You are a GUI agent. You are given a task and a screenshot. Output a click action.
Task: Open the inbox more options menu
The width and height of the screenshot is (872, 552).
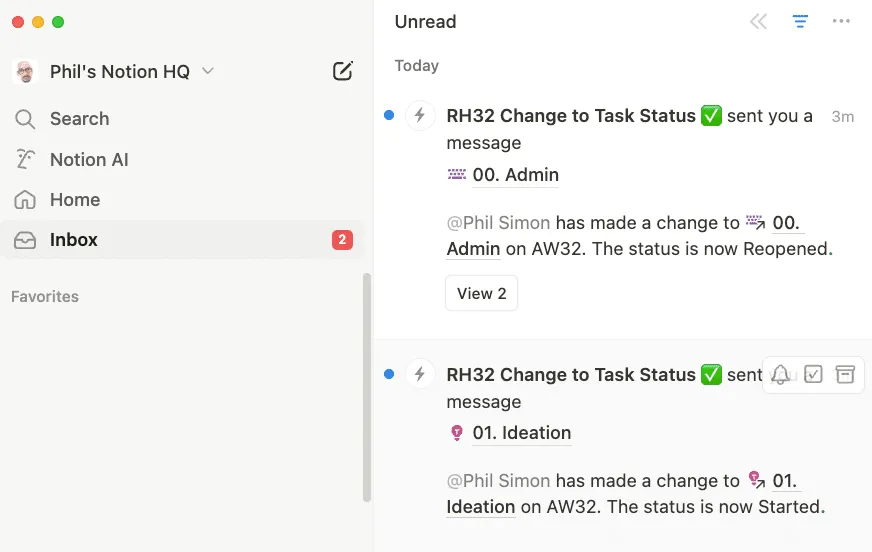click(841, 21)
